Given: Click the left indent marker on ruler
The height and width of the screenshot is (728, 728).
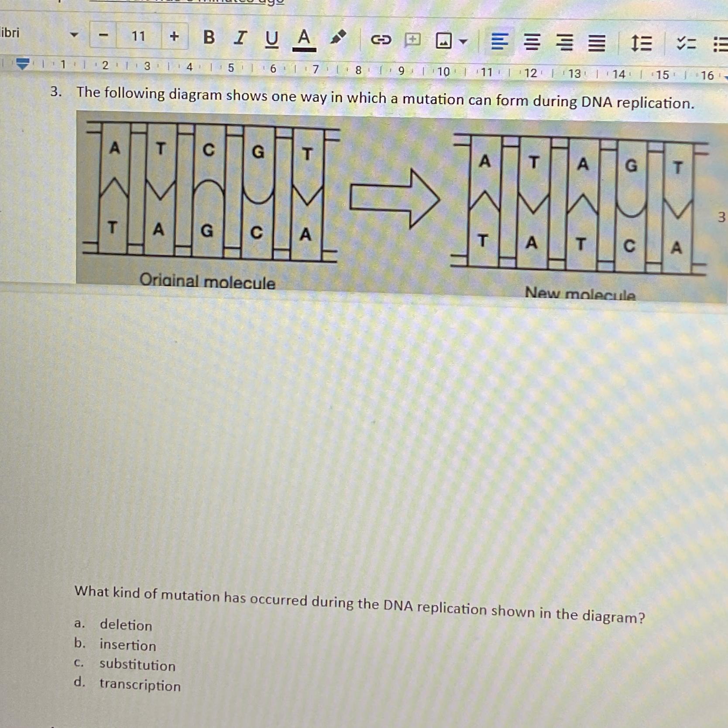Looking at the screenshot, I should pos(22,64).
